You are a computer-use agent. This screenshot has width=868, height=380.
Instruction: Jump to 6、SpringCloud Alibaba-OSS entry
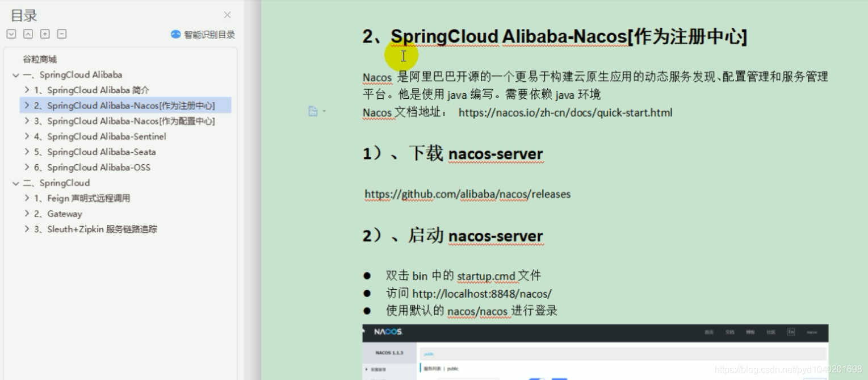pos(92,167)
